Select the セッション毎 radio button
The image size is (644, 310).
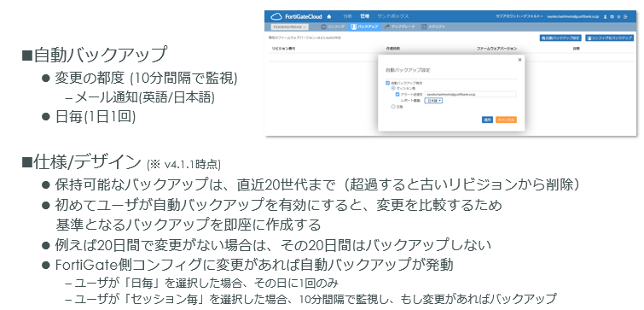tap(393, 89)
